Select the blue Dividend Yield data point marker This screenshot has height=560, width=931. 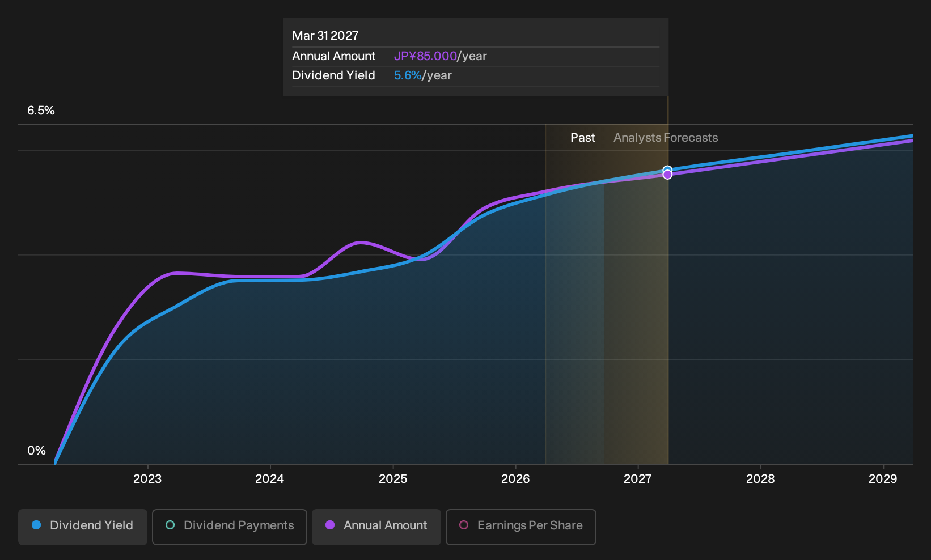(x=667, y=169)
